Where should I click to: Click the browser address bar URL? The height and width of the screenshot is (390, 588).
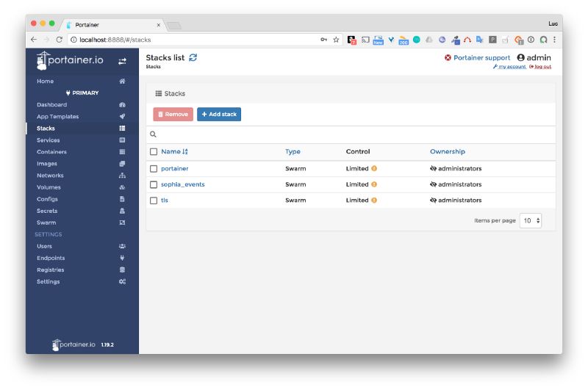(115, 40)
